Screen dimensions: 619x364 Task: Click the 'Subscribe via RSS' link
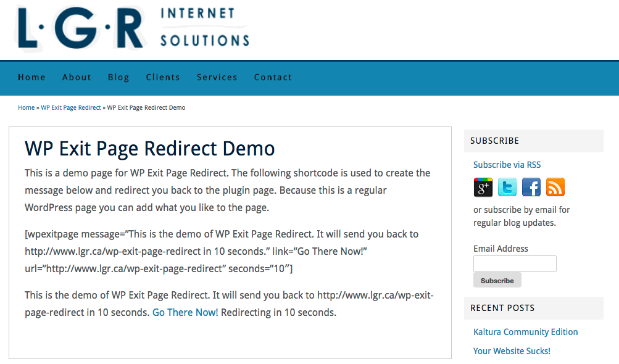coord(507,165)
